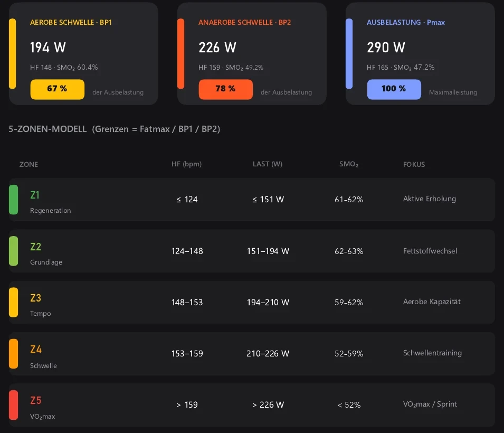Viewport: 504px width, 433px height.
Task: Select the Z5 zone label
Action: click(35, 400)
